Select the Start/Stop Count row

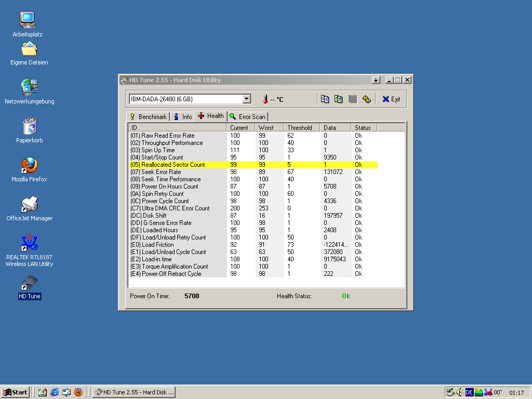[x=253, y=157]
